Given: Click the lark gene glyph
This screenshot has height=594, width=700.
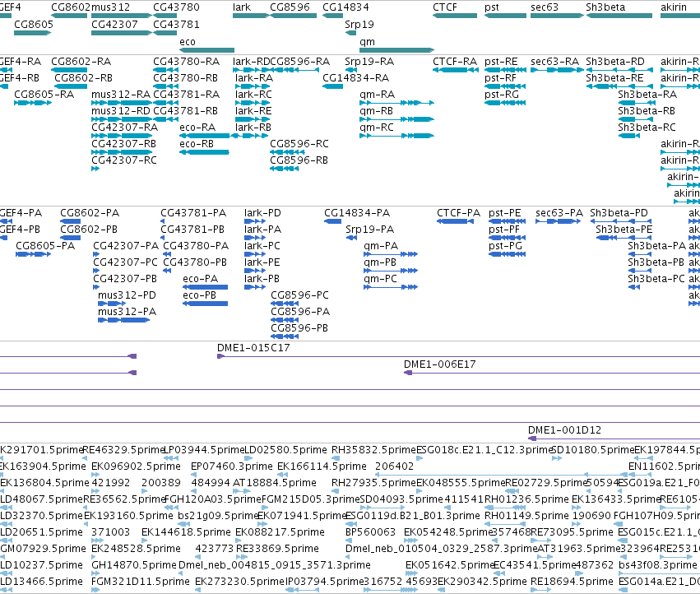Looking at the screenshot, I should 251,16.
